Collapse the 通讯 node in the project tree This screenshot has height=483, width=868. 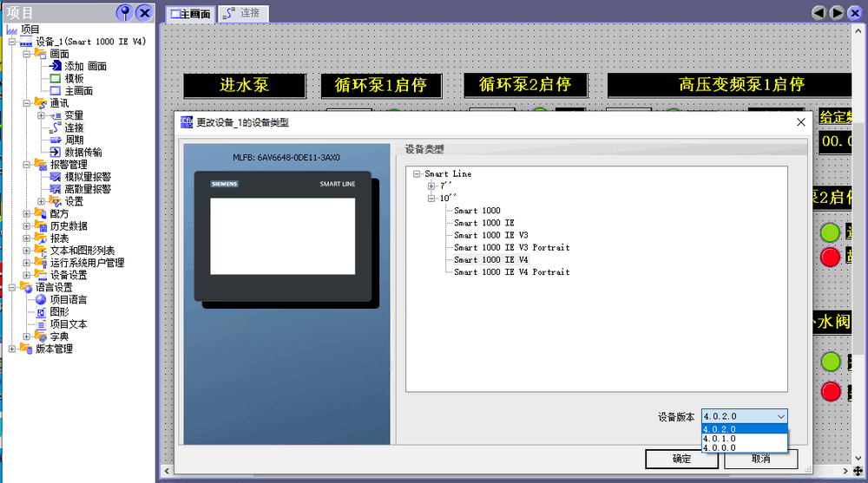click(x=27, y=103)
